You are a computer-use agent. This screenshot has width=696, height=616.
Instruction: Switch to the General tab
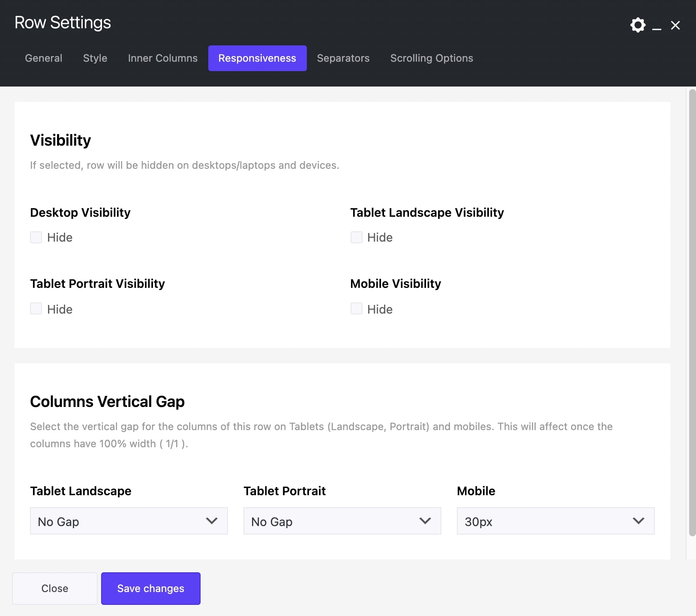point(44,58)
